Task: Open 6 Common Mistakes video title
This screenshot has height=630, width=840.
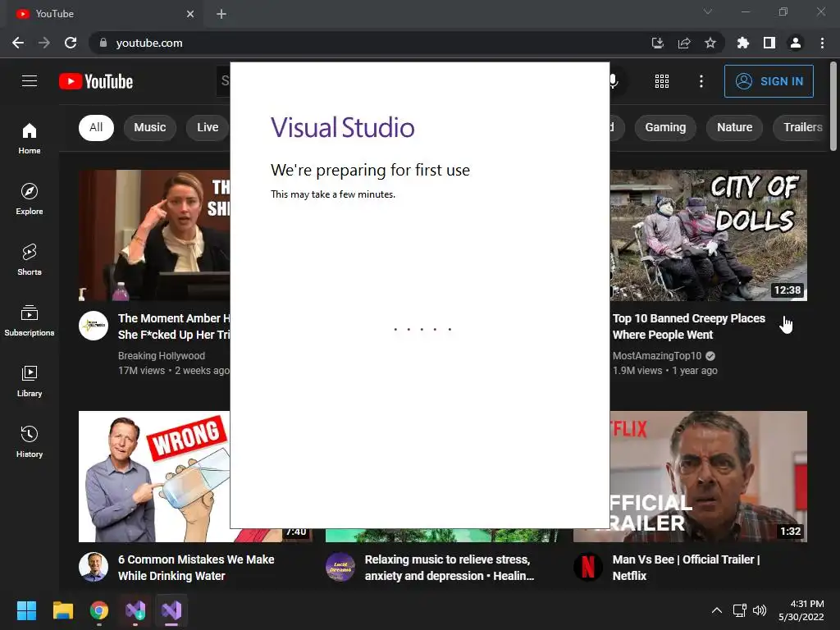Action: pos(196,568)
